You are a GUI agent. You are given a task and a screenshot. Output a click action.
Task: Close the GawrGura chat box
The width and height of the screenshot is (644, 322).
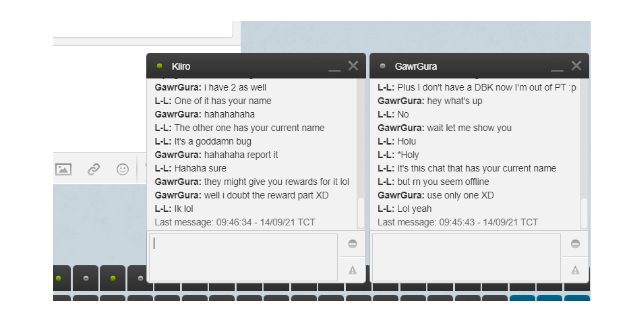576,66
